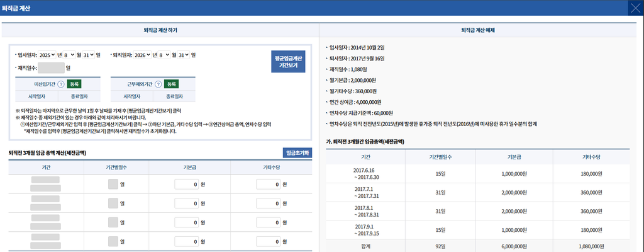
Task: Close the 퇴직금 계산 dialog with the X
Action: (x=636, y=8)
